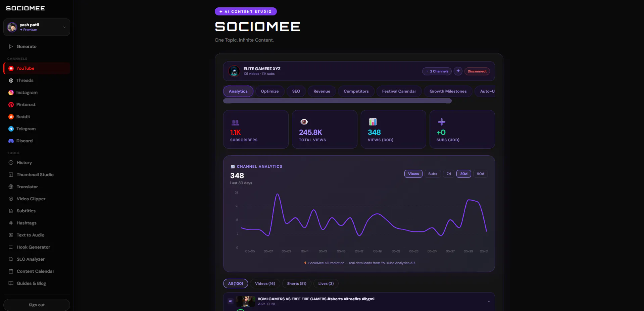Open the Generate play icon
This screenshot has width=644, height=311.
point(11,47)
